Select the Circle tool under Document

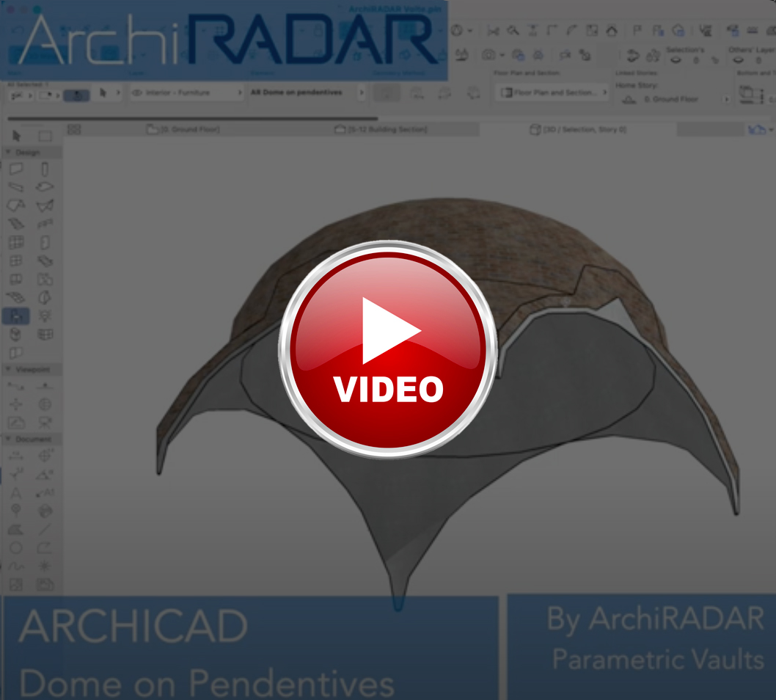point(16,548)
